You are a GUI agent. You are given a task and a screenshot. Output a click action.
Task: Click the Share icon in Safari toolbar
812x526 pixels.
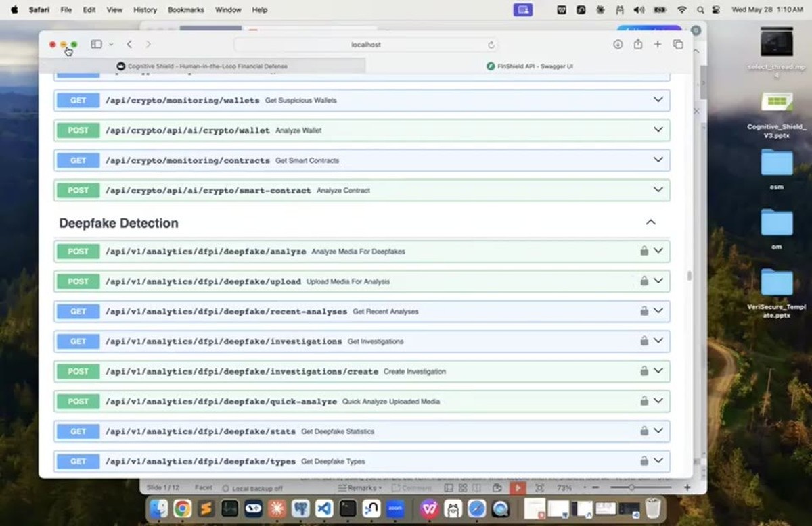pos(638,44)
